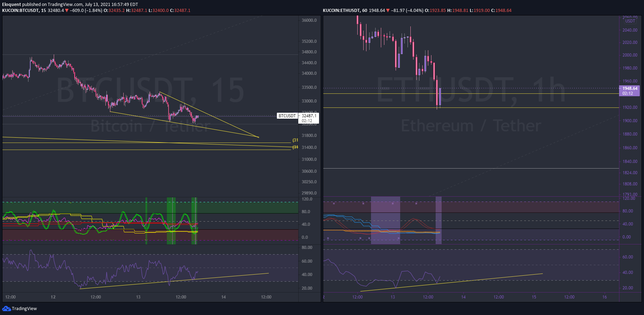
Task: Click date 16 on ETH time axis
Action: click(605, 297)
